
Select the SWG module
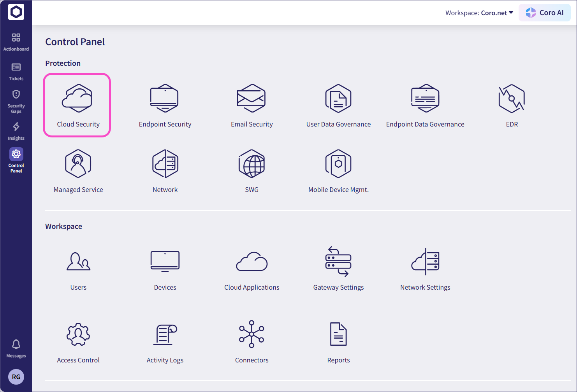pyautogui.click(x=252, y=170)
